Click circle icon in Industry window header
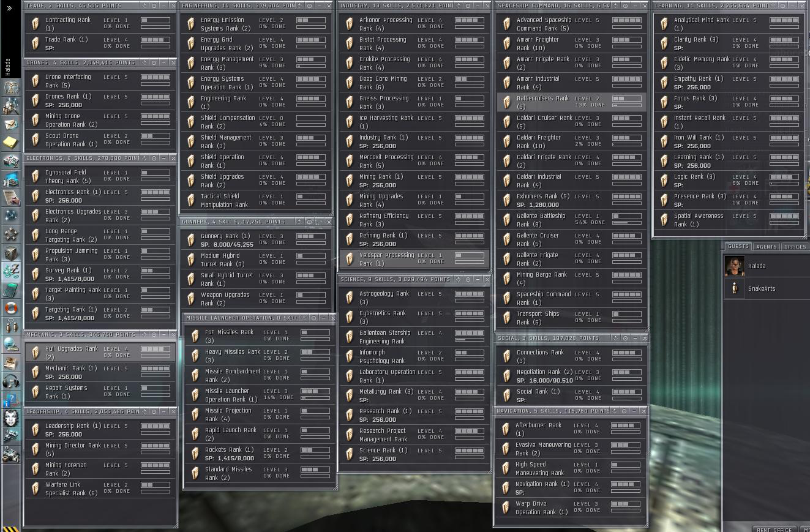The height and width of the screenshot is (532, 810). (x=468, y=6)
